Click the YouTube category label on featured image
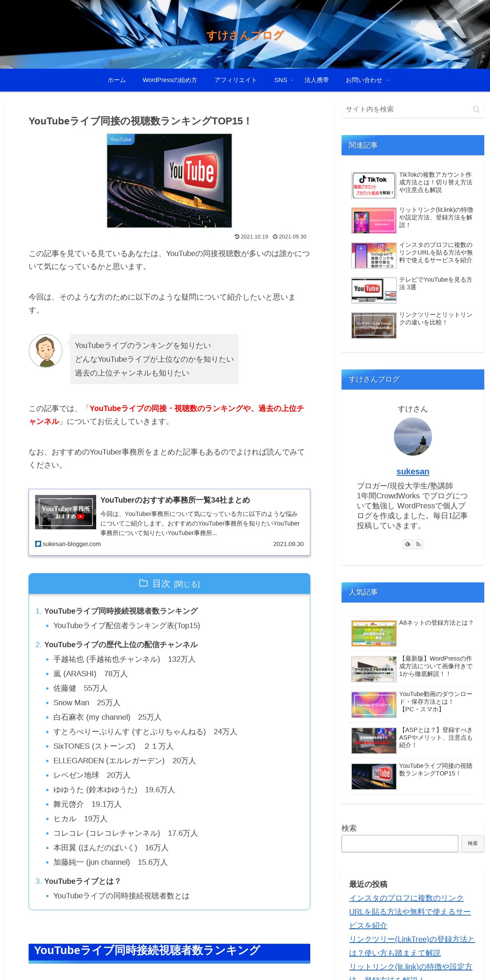 click(121, 139)
